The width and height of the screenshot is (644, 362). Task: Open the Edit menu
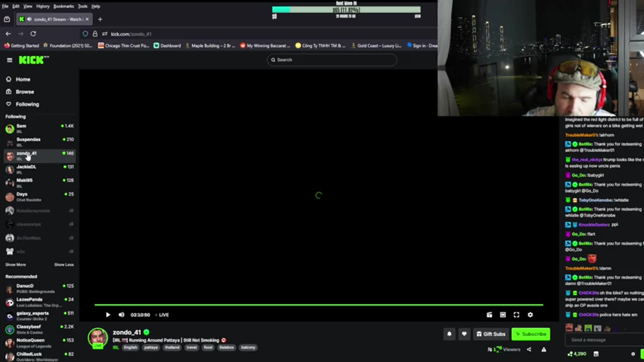pyautogui.click(x=16, y=6)
